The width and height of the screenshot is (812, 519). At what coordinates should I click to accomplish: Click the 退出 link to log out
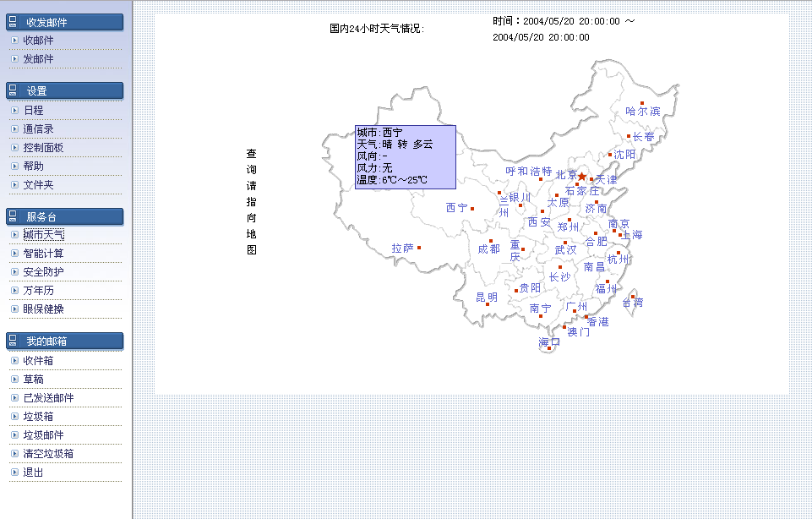click(x=33, y=473)
